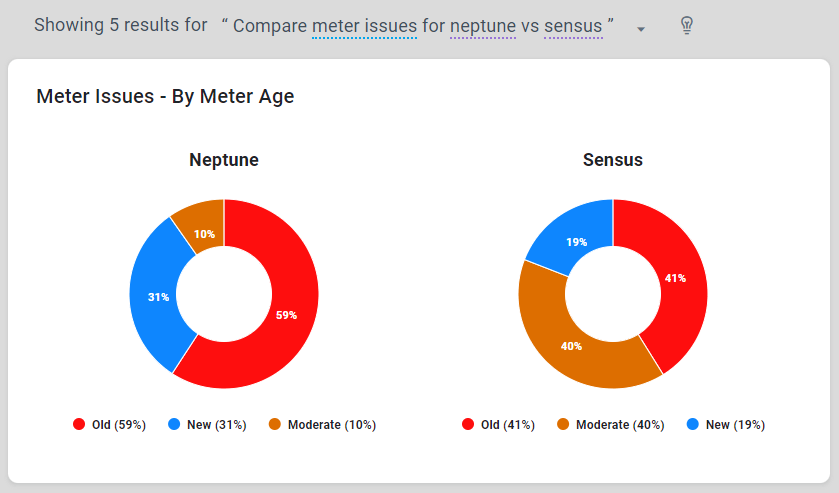The width and height of the screenshot is (839, 493).
Task: Toggle Old legend item under Sensus
Action: [499, 425]
